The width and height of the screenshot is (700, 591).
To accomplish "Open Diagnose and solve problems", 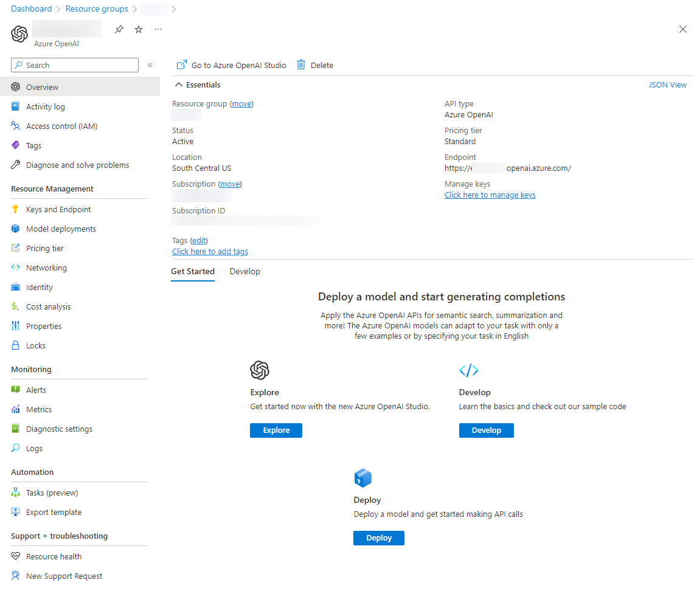I will click(x=78, y=165).
